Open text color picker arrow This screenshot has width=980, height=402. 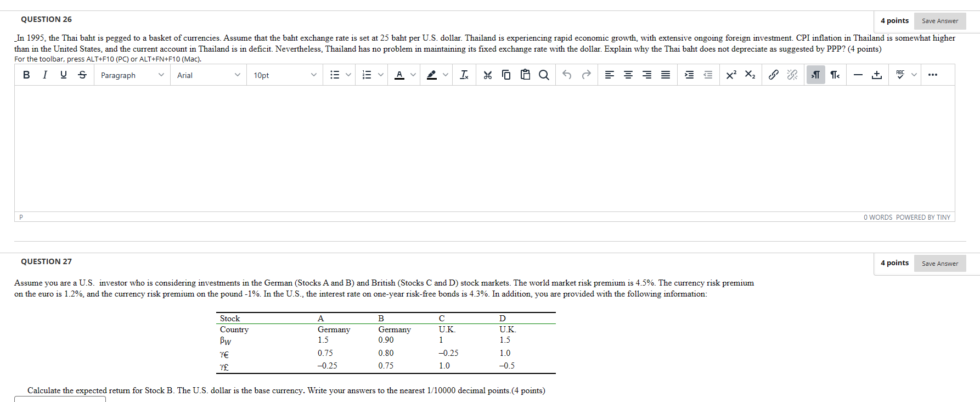(413, 75)
